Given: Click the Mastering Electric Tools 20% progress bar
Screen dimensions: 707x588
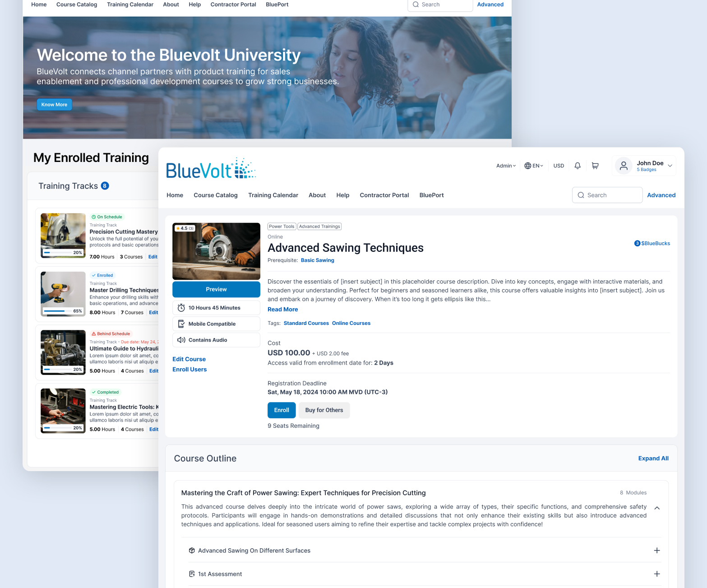Looking at the screenshot, I should [x=57, y=428].
